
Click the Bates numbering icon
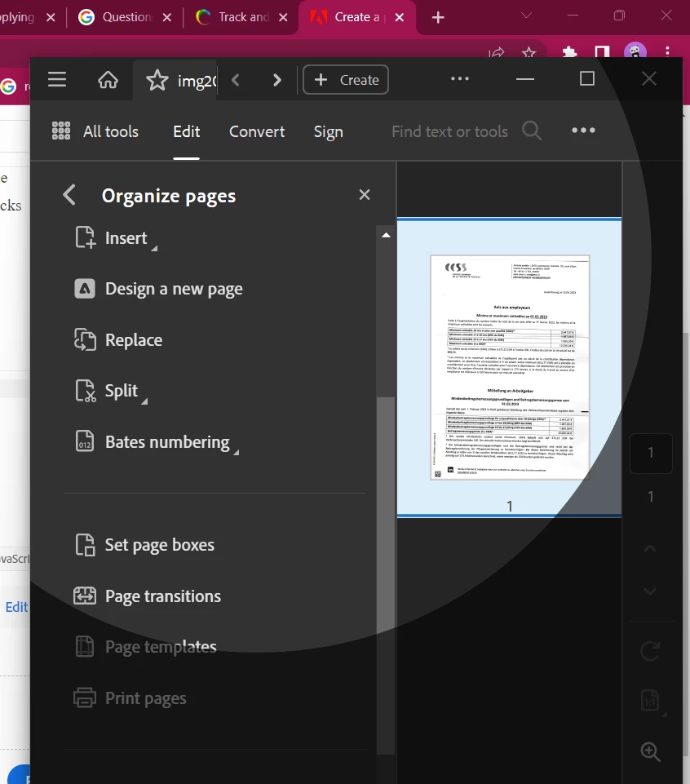pos(85,441)
